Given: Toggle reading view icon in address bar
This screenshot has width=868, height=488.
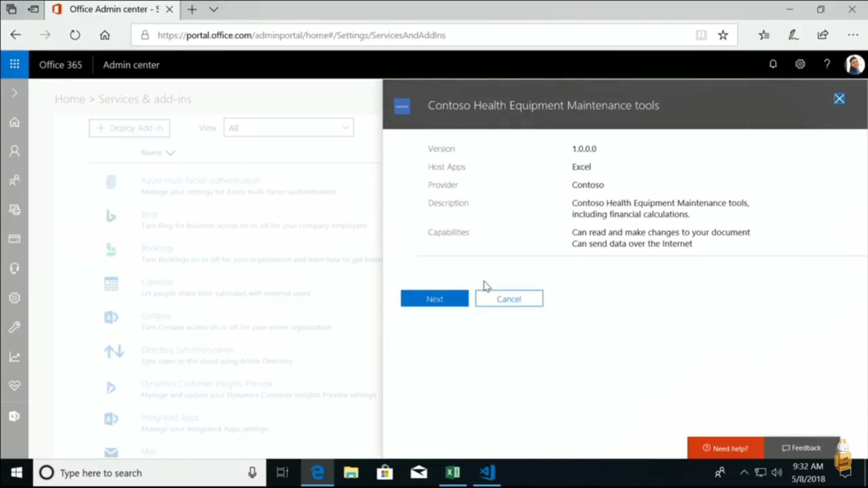Looking at the screenshot, I should tap(701, 35).
